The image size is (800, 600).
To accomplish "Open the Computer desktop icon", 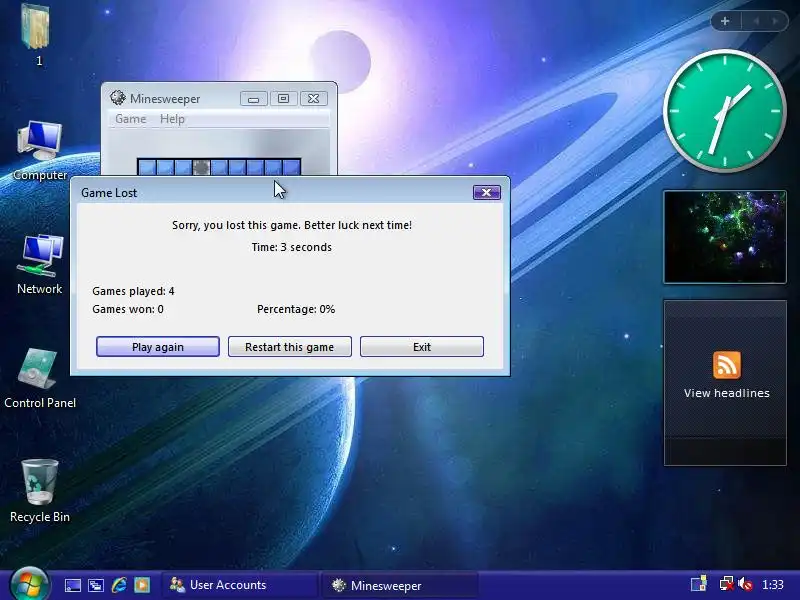I will pyautogui.click(x=39, y=150).
